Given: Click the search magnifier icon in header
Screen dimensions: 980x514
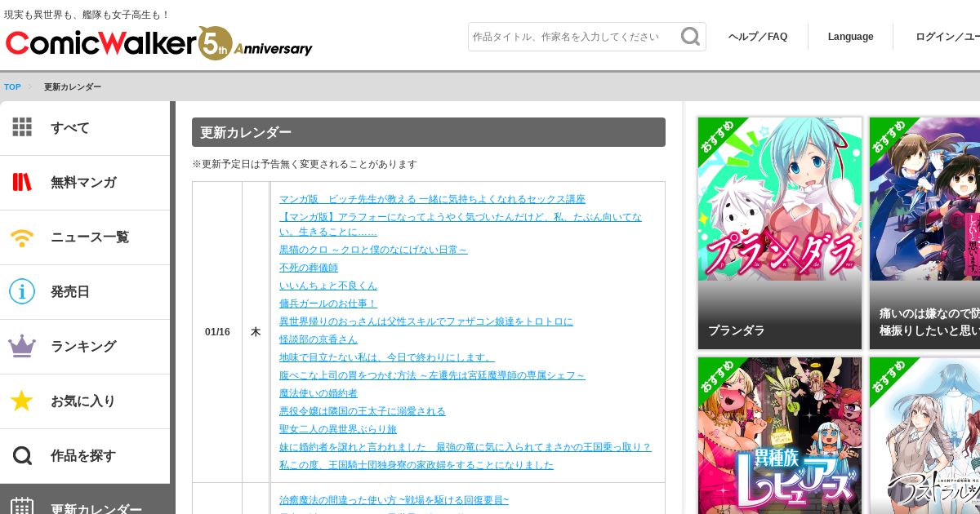Looking at the screenshot, I should tap(691, 37).
